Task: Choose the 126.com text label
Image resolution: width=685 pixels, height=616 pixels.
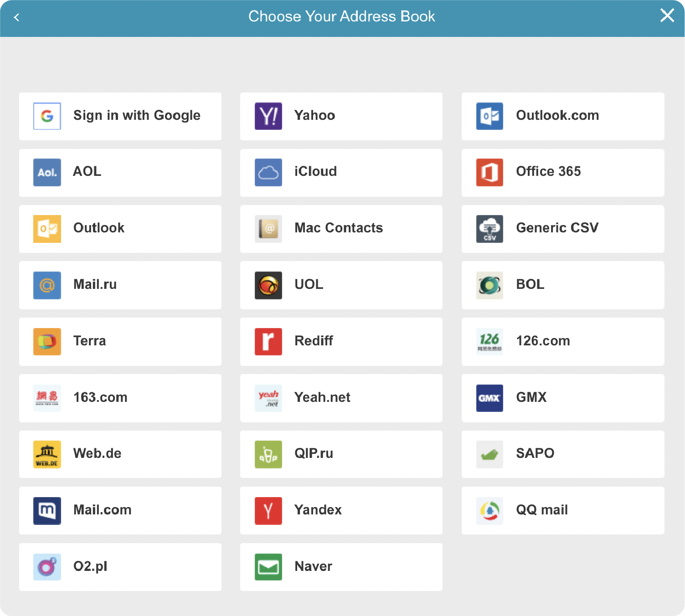Action: click(x=543, y=341)
